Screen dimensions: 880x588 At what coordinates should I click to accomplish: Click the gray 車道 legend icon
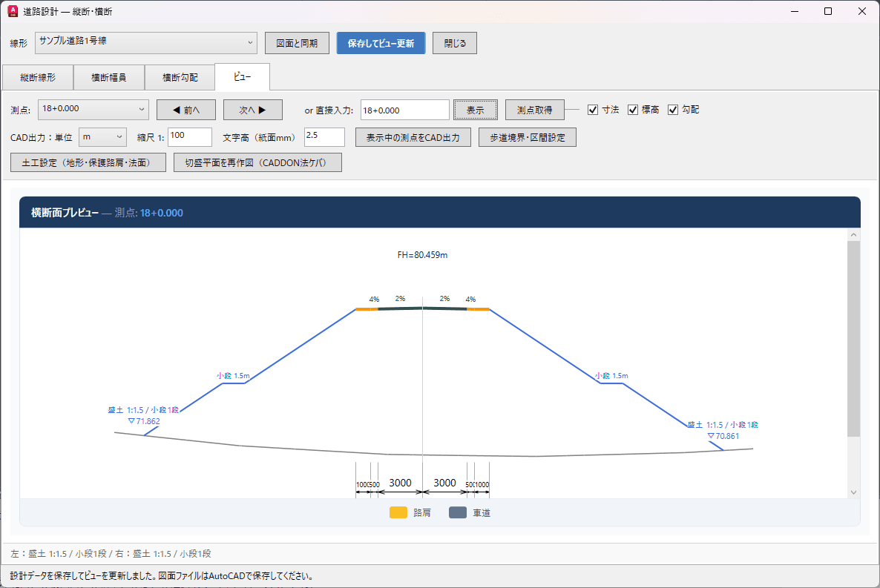pos(458,512)
